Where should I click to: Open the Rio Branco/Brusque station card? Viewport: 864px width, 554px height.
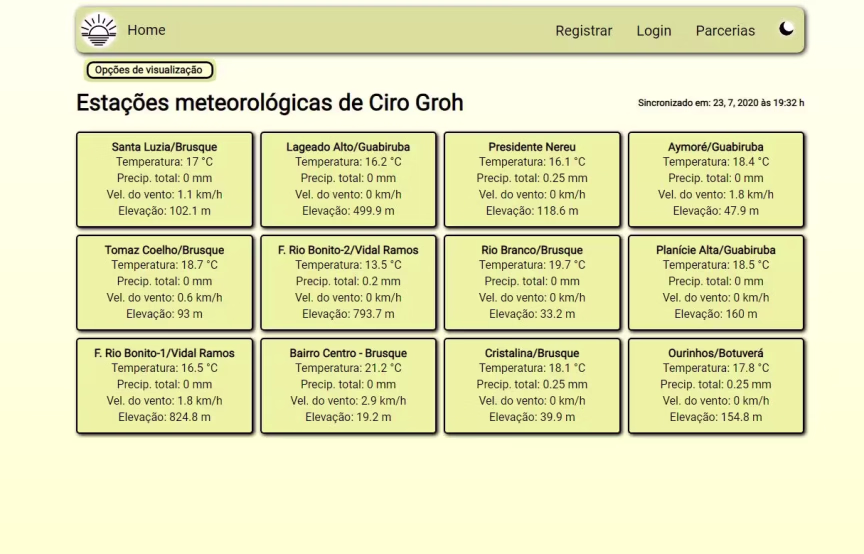532,282
